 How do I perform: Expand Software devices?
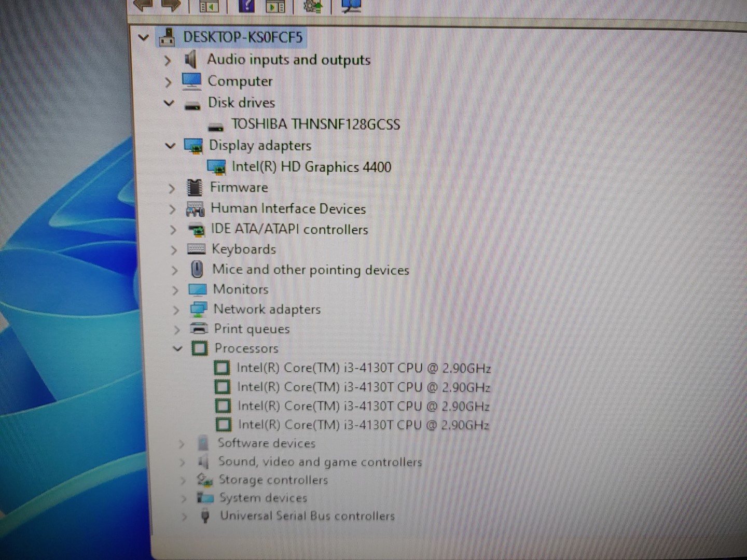click(181, 444)
